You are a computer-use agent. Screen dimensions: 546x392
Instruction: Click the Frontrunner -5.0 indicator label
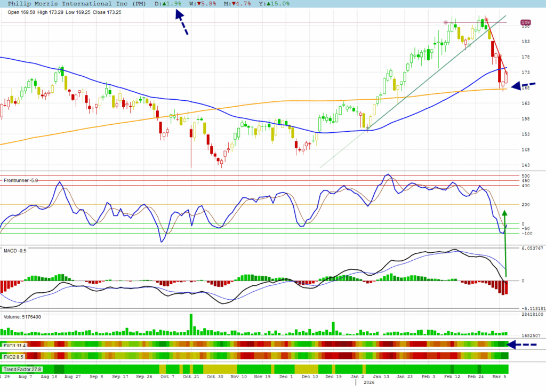(21, 180)
